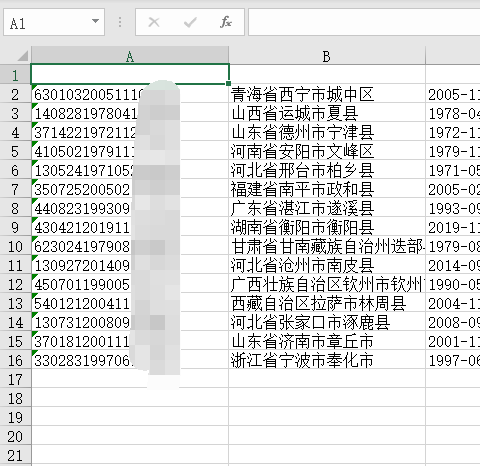Click ID cell starting 540121200411
This screenshot has width=480, height=466.
(x=130, y=302)
